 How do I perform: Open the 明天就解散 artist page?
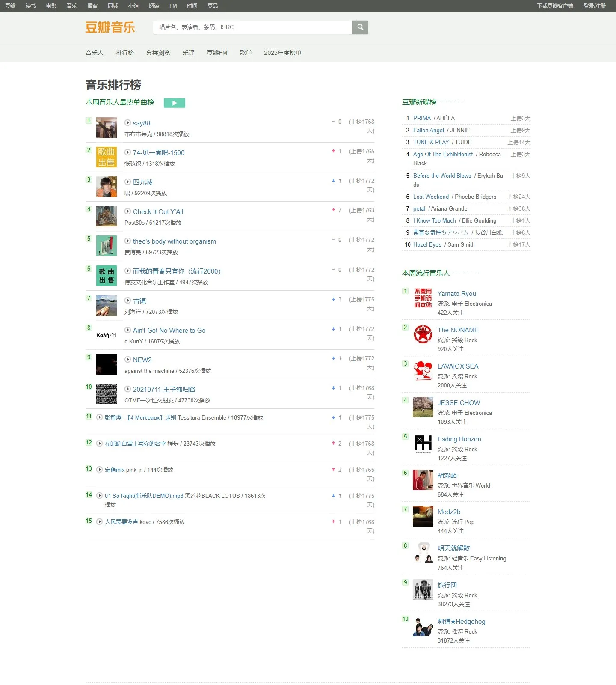pos(454,548)
